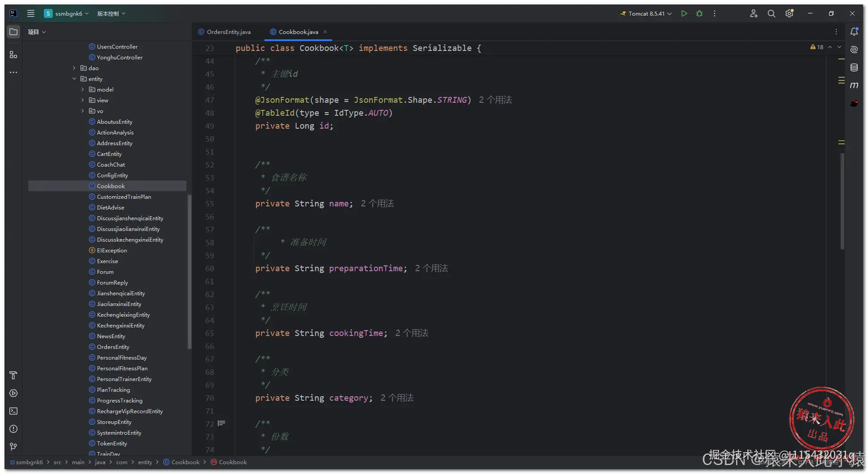Open more run actions menu
868x474 pixels.
(x=715, y=13)
